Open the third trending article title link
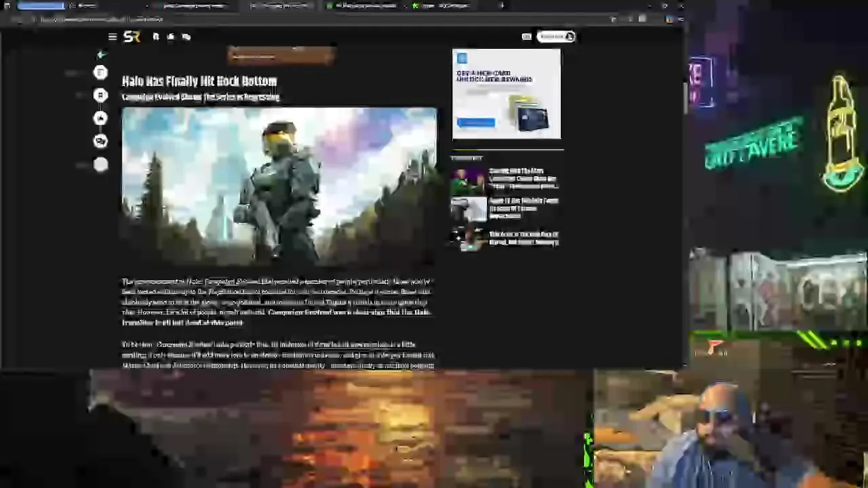This screenshot has width=868, height=488. click(x=524, y=238)
